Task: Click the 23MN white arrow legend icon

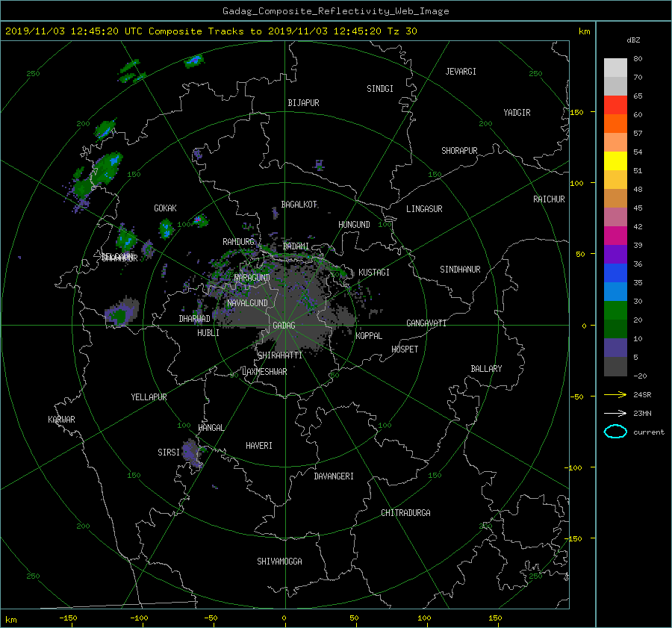Action: [615, 413]
